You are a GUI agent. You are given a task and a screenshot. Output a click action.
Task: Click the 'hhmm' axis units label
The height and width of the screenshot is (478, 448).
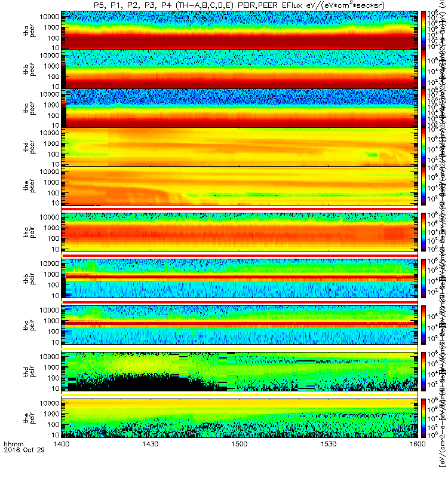(x=13, y=444)
